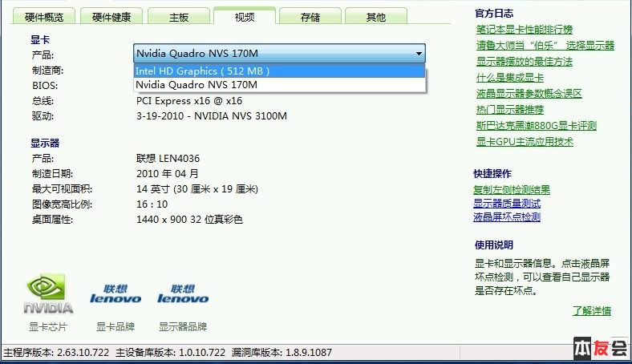The width and height of the screenshot is (632, 364).
Task: Click 主程序版本: 2.63.10.722 in status bar
Action: click(x=56, y=353)
